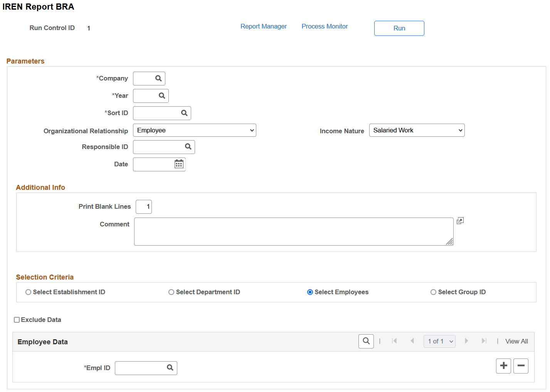
Task: Go to previous Employee Data row
Action: (412, 341)
